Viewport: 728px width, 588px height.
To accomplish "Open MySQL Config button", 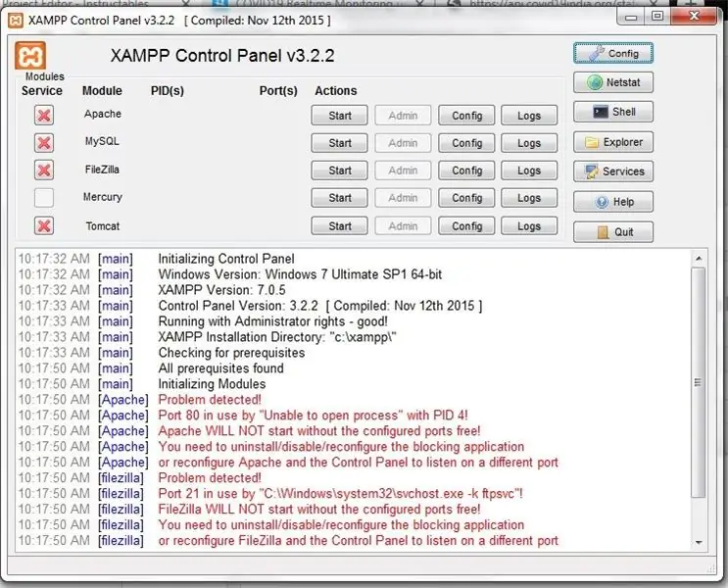I will pyautogui.click(x=466, y=143).
